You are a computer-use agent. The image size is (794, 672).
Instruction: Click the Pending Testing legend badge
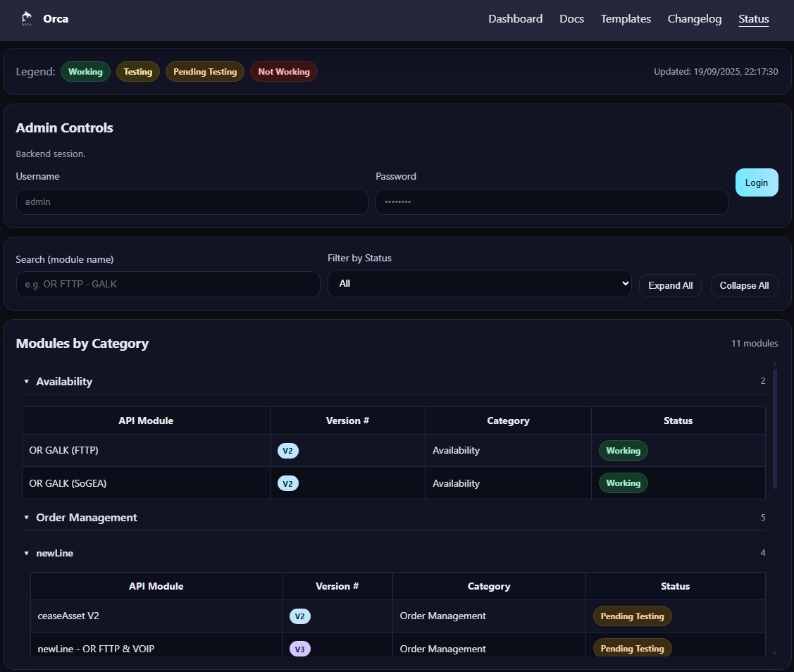coord(204,71)
